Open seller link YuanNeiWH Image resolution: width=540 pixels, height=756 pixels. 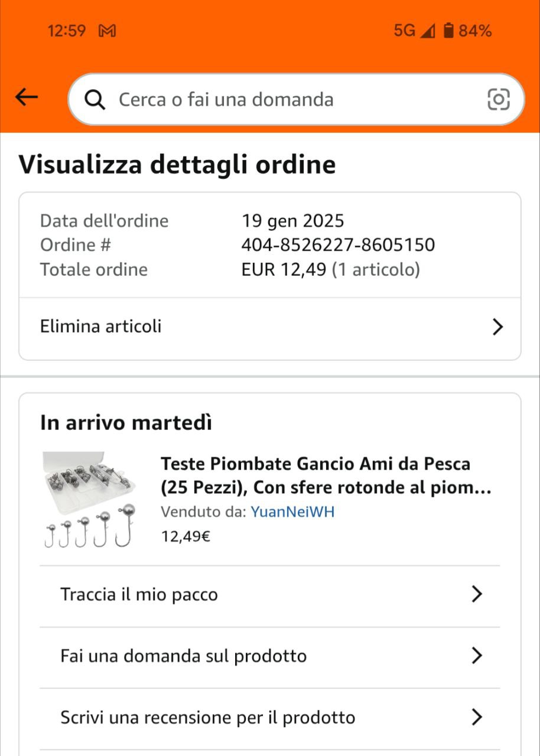(x=292, y=512)
